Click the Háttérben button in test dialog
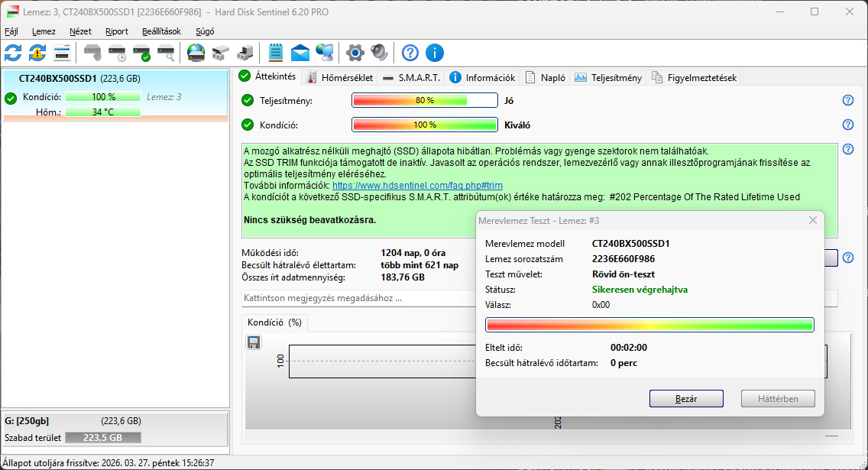Screen dimensions: 868x470 point(778,399)
